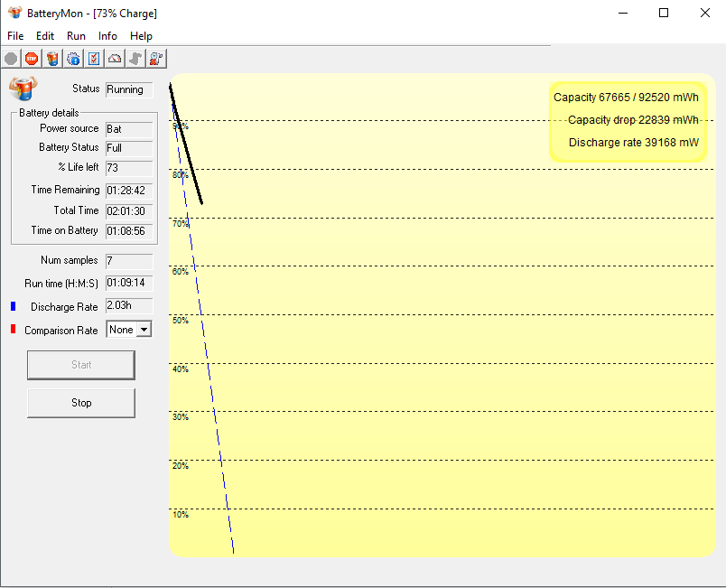Image resolution: width=726 pixels, height=588 pixels.
Task: Open the Run menu
Action: click(x=76, y=36)
